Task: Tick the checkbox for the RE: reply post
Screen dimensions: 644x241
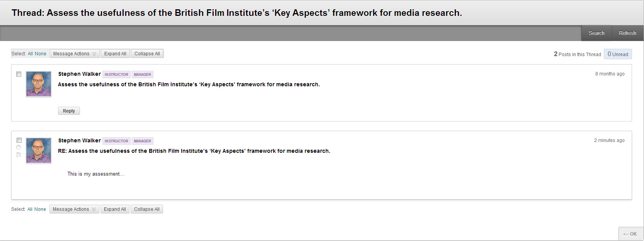Action: pyautogui.click(x=19, y=140)
